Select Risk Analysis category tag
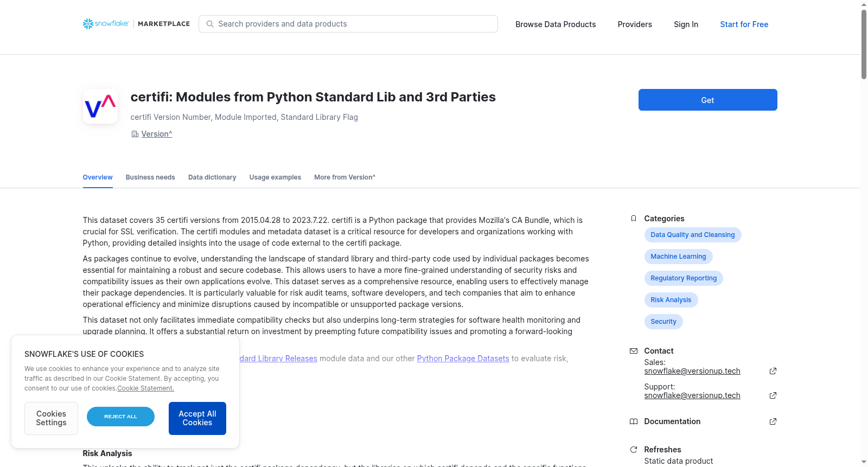The width and height of the screenshot is (868, 467). click(671, 300)
